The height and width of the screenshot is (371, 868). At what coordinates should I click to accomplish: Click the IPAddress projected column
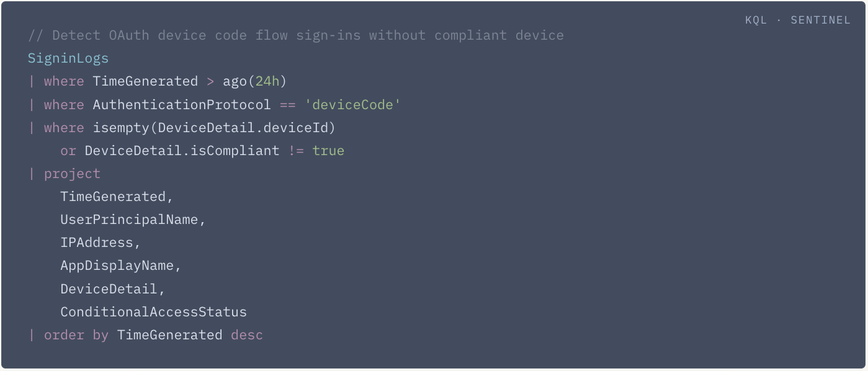coord(100,243)
